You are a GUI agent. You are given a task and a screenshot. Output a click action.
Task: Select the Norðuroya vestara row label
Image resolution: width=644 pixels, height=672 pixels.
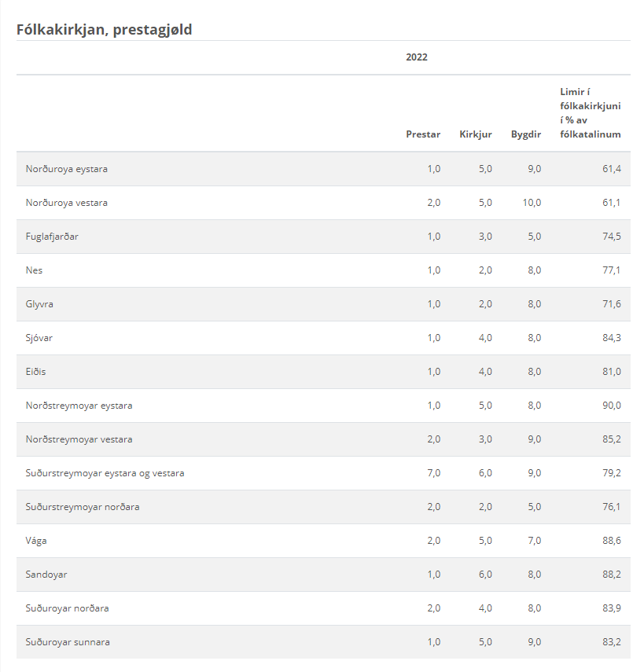(x=67, y=203)
